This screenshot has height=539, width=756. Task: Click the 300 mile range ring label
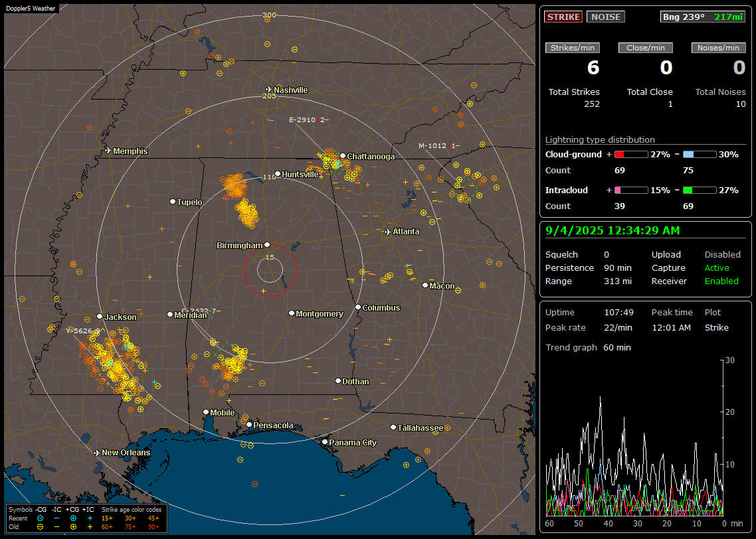(269, 15)
